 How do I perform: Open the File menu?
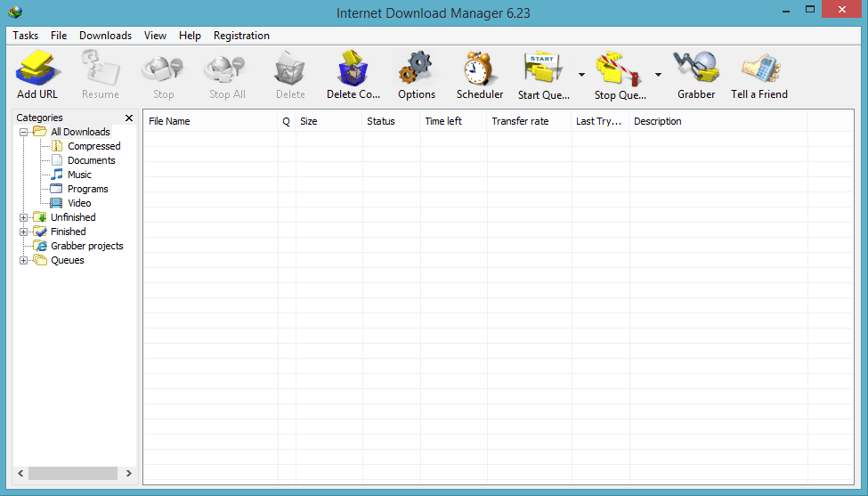[59, 36]
